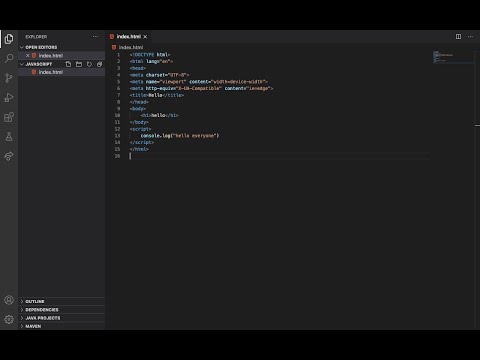Click the closing html tag line
This screenshot has height=360, width=480.
139,149
